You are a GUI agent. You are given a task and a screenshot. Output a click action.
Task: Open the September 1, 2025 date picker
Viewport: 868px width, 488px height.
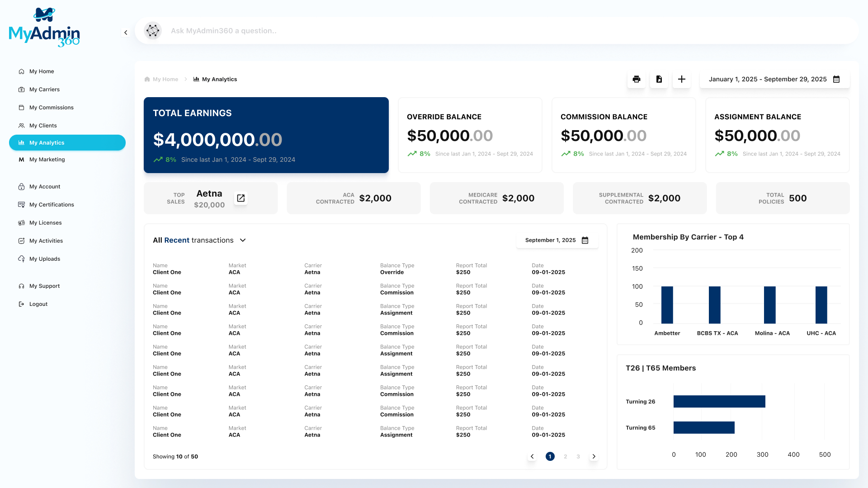pos(585,240)
